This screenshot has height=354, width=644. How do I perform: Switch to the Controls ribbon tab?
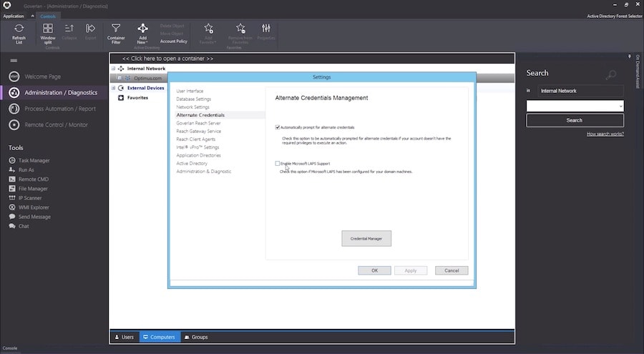[x=48, y=16]
